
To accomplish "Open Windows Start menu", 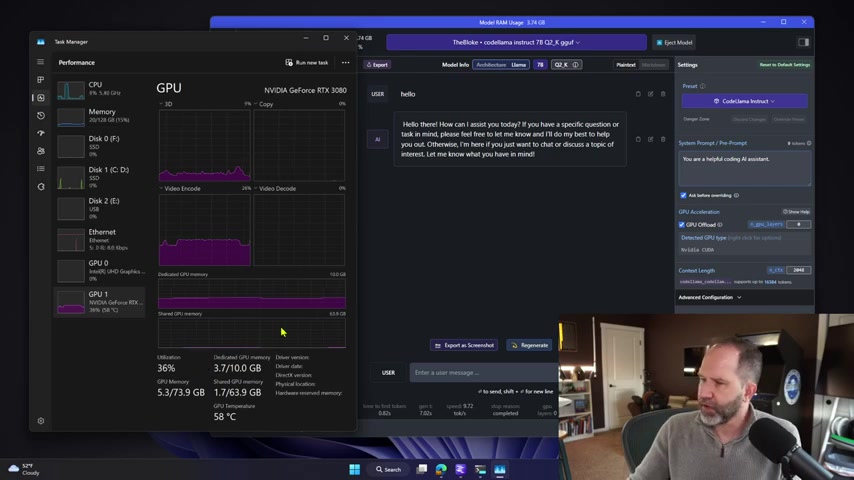I will click(x=355, y=469).
